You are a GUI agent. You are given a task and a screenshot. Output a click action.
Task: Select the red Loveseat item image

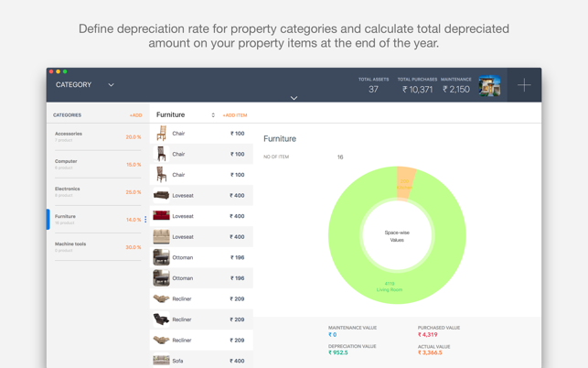click(x=161, y=216)
